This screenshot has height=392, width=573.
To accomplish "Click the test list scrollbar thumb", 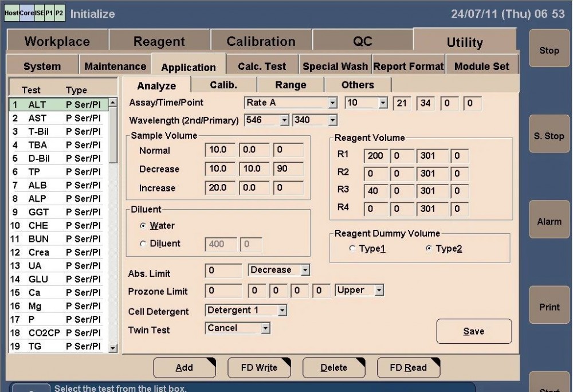I will tap(113, 135).
